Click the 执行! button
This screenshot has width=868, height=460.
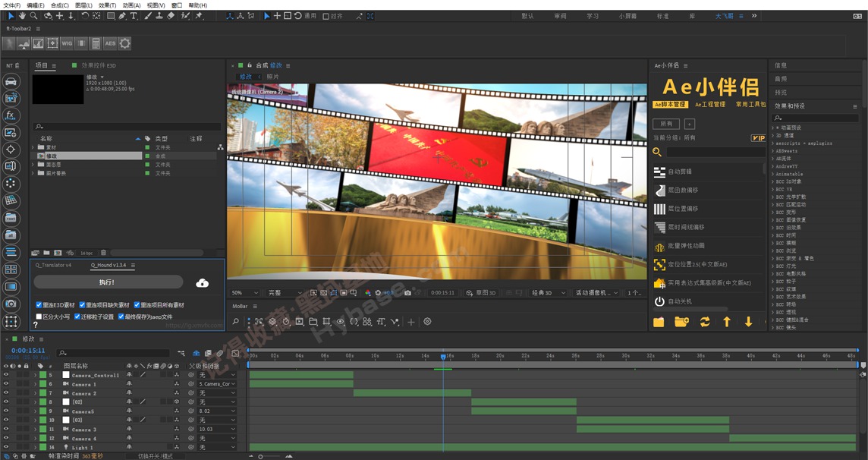coord(108,282)
